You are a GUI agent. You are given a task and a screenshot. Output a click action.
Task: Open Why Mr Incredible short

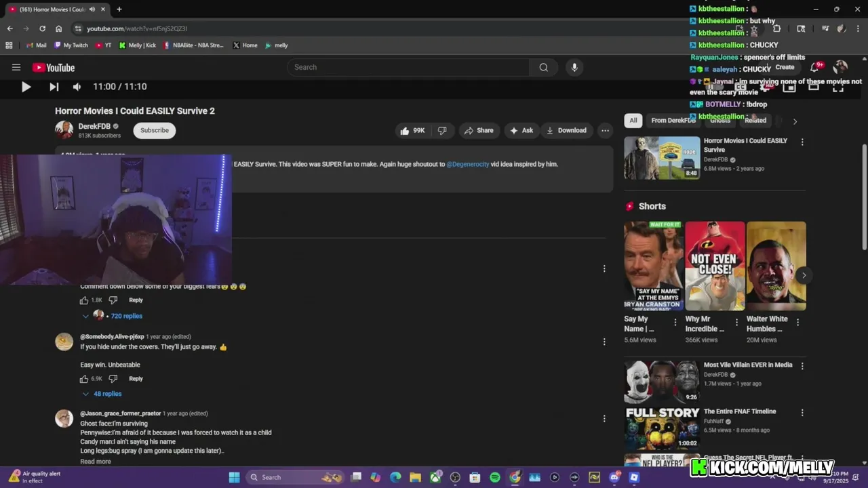715,266
